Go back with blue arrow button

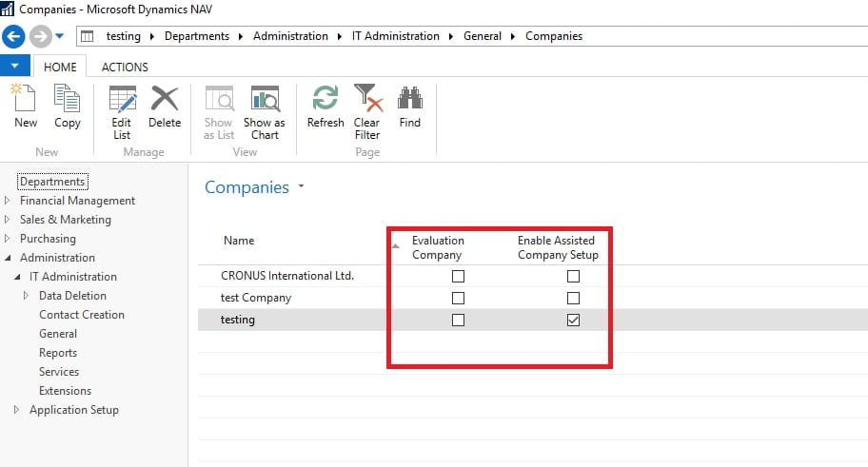(x=13, y=36)
